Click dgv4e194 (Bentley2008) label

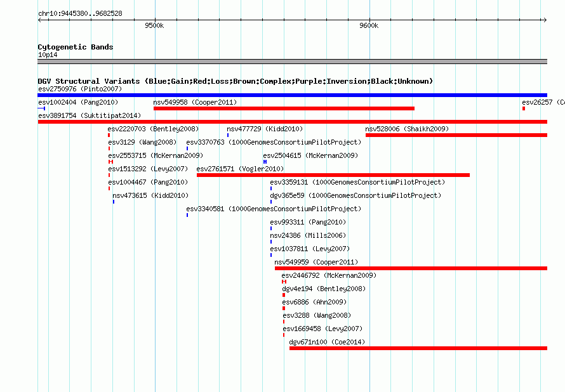[x=324, y=289]
